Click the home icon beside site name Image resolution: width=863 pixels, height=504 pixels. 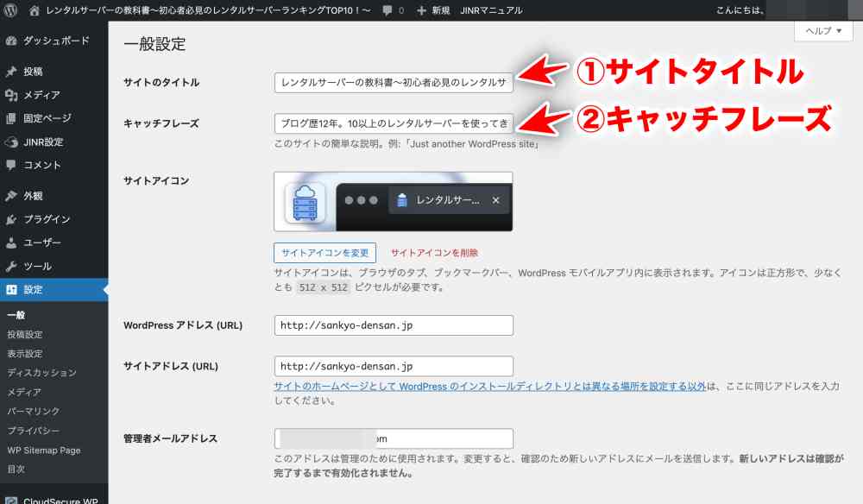35,10
